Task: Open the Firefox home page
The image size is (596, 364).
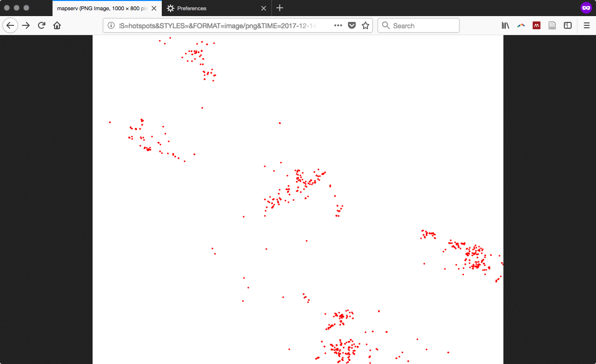Action: click(57, 25)
